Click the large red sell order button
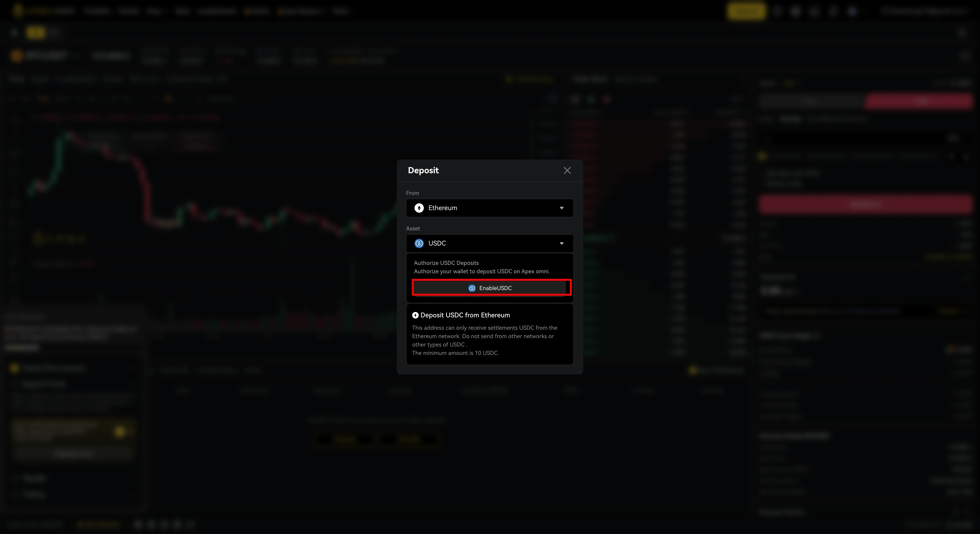 (865, 205)
